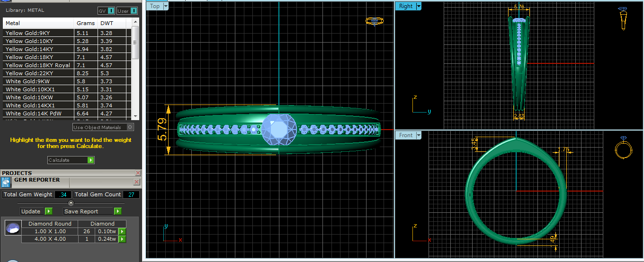Screen dimensions: 644x262
Task: Close the Projects panel
Action: point(138,173)
